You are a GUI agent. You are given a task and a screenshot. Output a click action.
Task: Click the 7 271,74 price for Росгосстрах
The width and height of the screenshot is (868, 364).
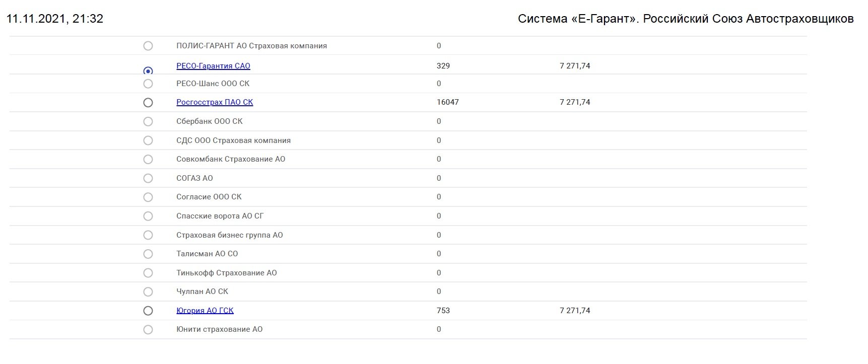[x=575, y=102]
